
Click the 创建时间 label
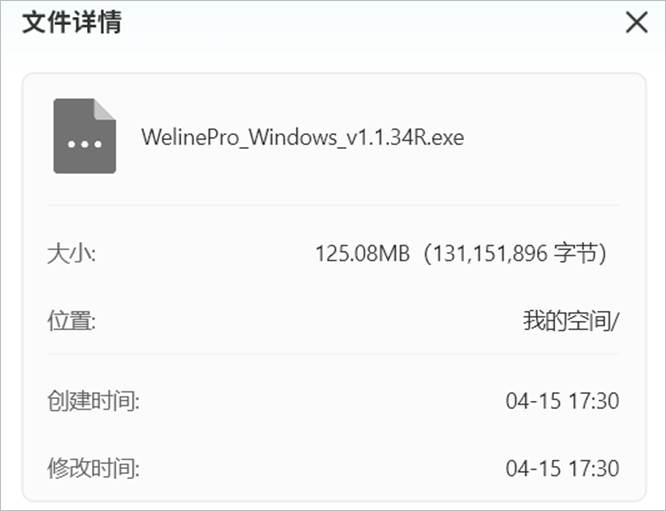tap(93, 401)
